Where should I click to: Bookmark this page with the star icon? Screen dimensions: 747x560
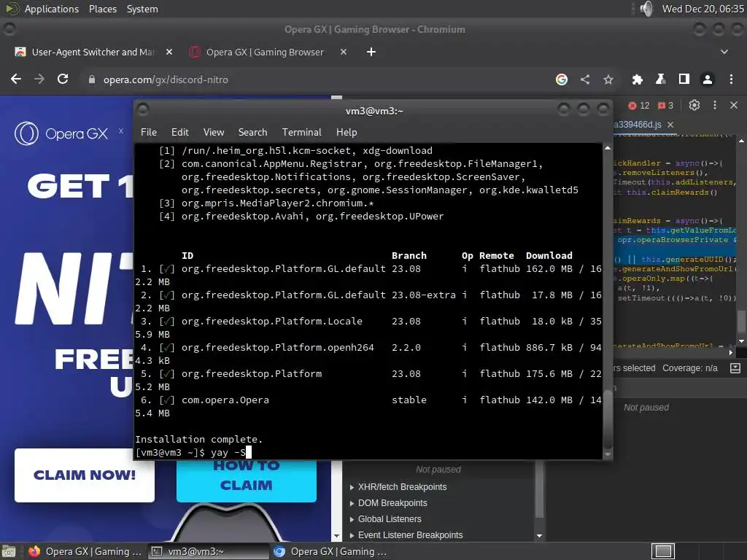click(608, 79)
